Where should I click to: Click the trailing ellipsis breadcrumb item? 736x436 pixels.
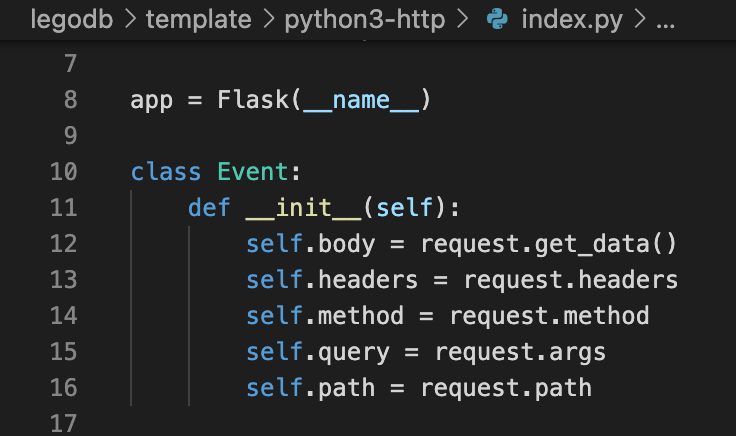(x=666, y=20)
